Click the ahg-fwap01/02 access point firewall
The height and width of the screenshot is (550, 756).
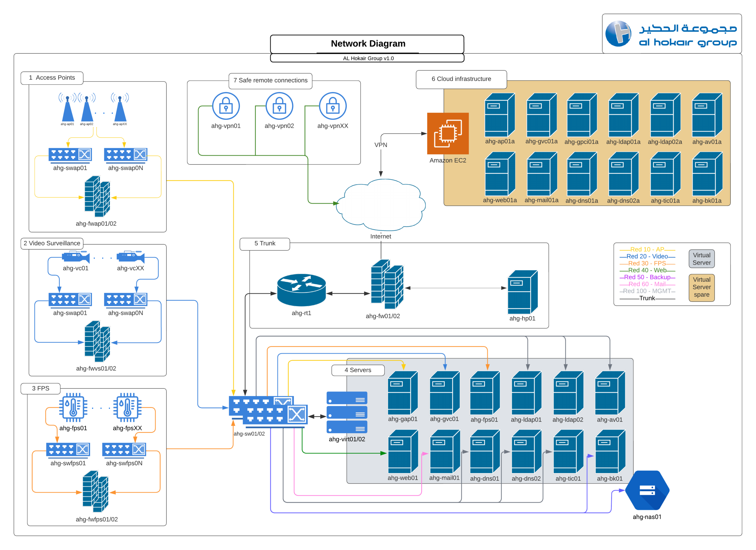(97, 197)
